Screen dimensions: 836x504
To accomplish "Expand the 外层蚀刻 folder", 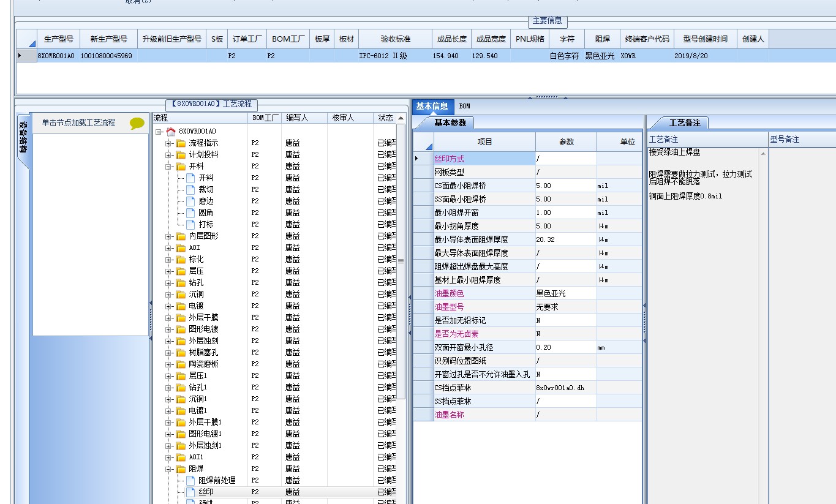I will pos(168,341).
